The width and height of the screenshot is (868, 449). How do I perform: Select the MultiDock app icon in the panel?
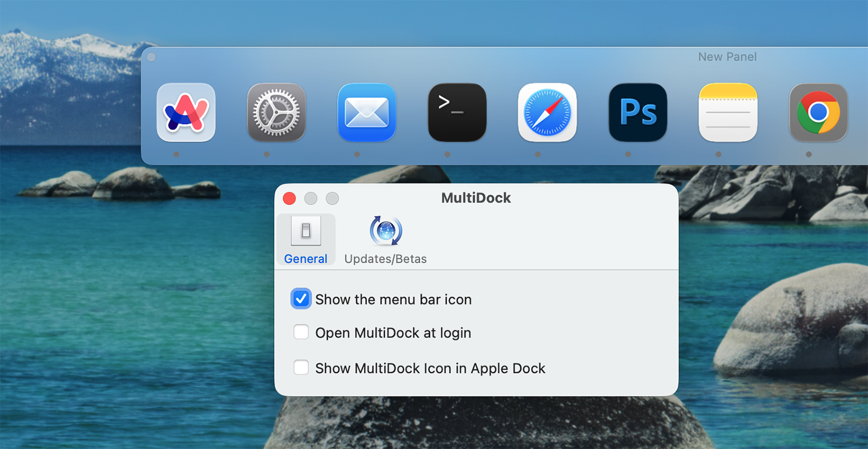186,113
